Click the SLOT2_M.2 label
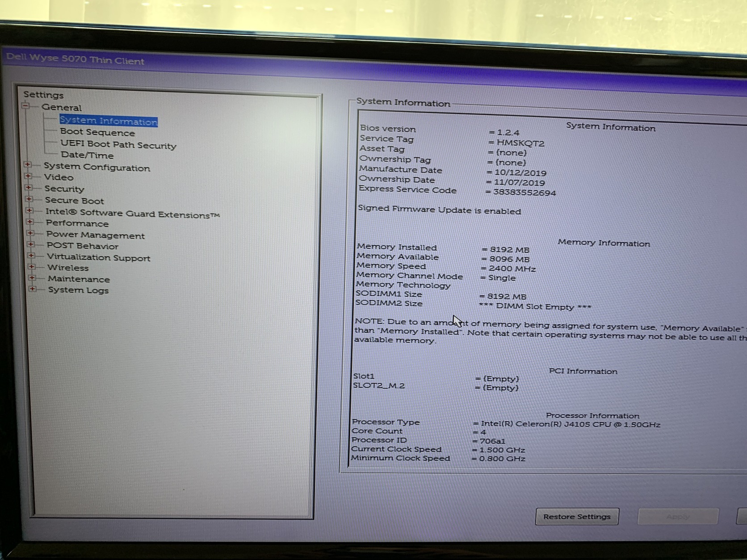 pos(379,385)
